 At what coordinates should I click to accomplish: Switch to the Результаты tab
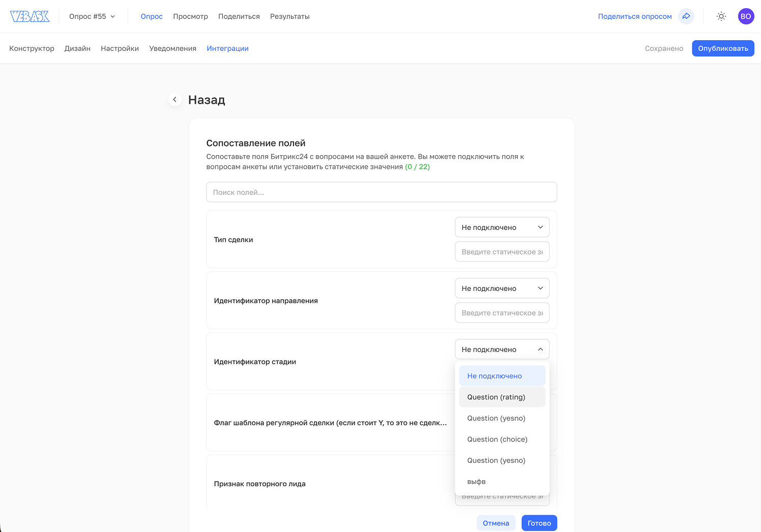pos(289,16)
